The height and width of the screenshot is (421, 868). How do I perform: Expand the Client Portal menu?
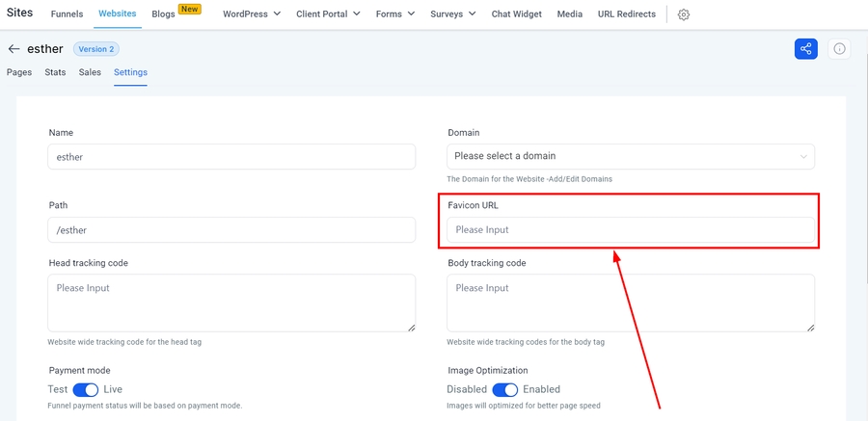coord(328,14)
